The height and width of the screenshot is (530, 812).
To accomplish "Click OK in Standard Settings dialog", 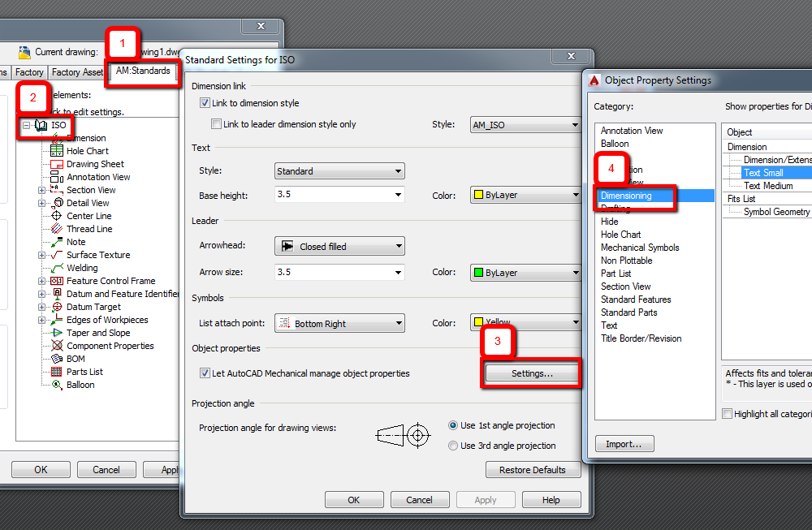I will [354, 500].
